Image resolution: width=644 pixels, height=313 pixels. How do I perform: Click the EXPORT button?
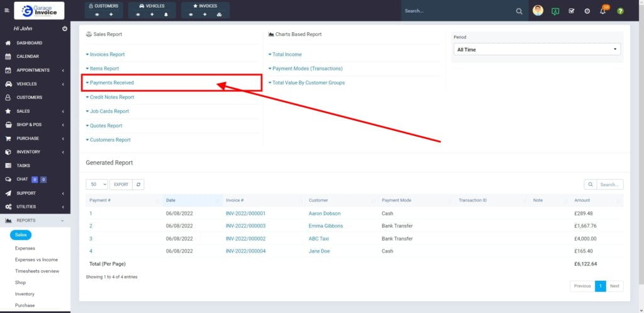click(121, 185)
